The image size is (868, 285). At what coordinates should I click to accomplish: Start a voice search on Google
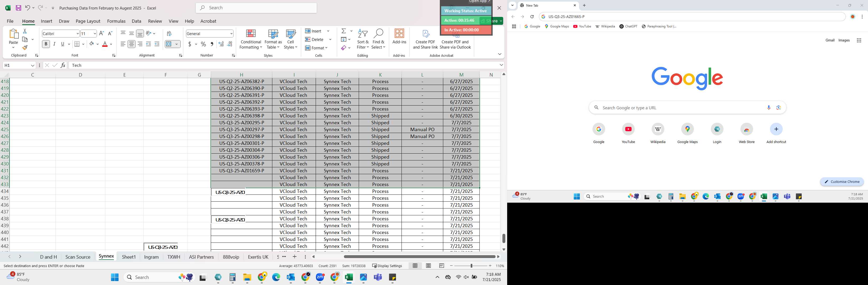click(769, 108)
